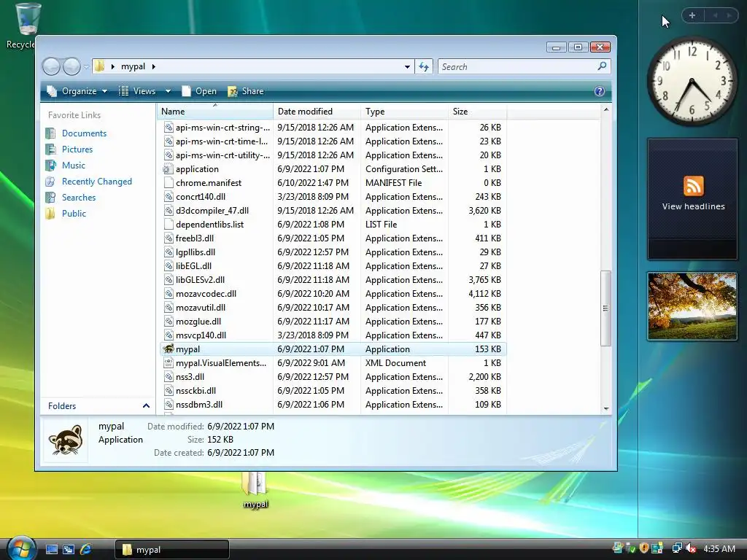Select lgpllibs.dll file icon
The width and height of the screenshot is (747, 560).
tap(168, 252)
